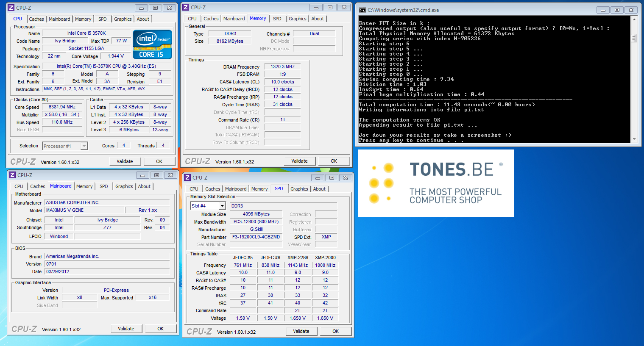644x346 pixels.
Task: Switch to Graphics tab in the Memory window
Action: point(298,19)
